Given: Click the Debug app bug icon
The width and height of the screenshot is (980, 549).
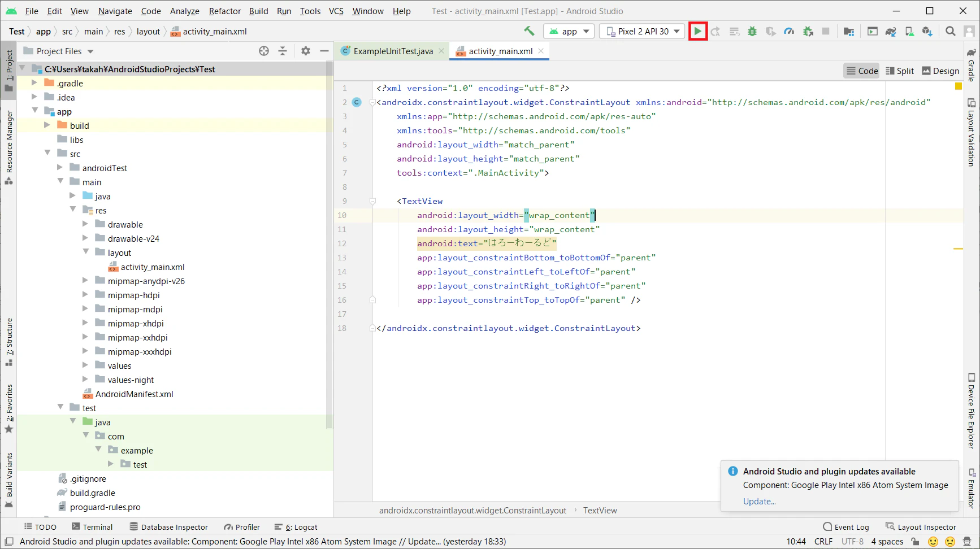Looking at the screenshot, I should [752, 32].
